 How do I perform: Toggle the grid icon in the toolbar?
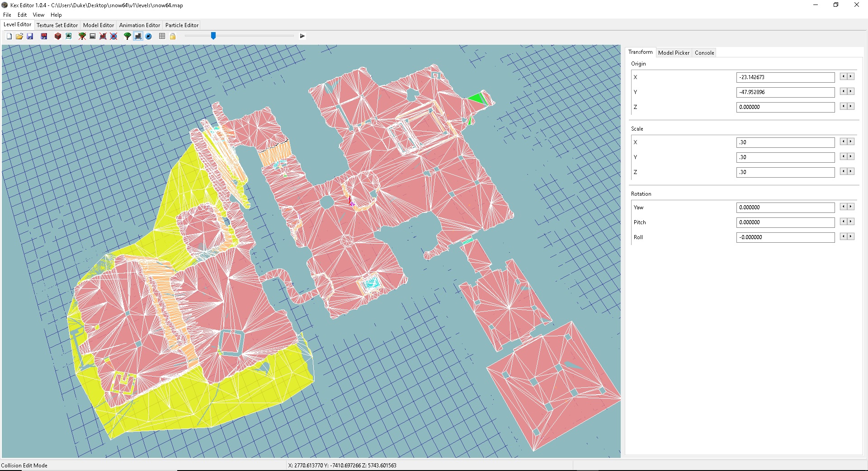(x=162, y=36)
